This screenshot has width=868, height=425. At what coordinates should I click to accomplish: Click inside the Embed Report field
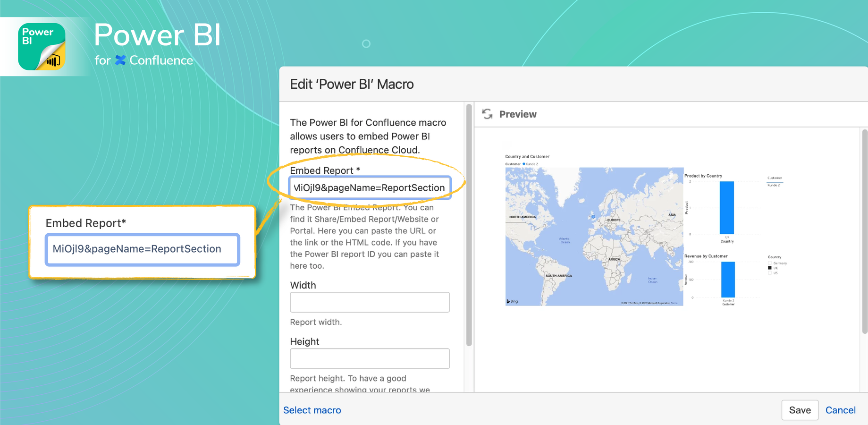(x=370, y=187)
